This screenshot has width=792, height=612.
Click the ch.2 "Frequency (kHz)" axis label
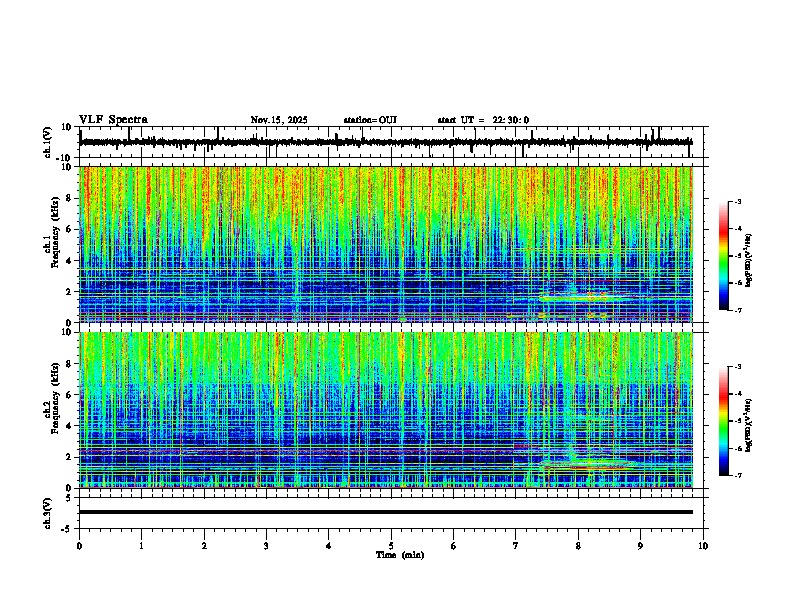(x=55, y=398)
